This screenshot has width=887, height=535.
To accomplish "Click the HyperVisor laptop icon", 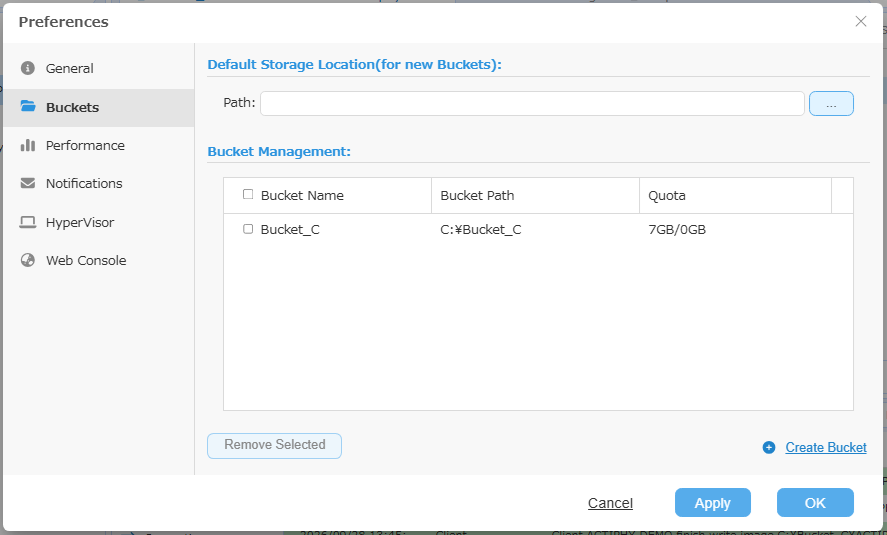I will 28,222.
